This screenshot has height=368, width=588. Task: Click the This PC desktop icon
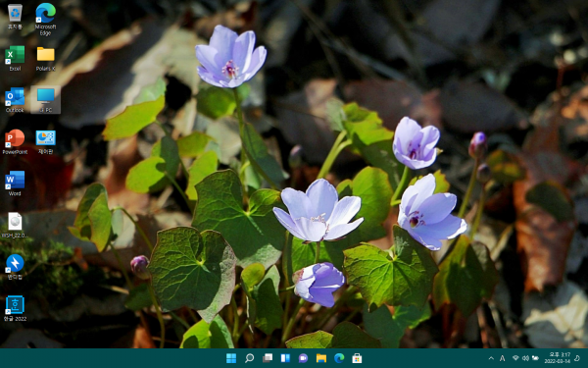point(45,100)
